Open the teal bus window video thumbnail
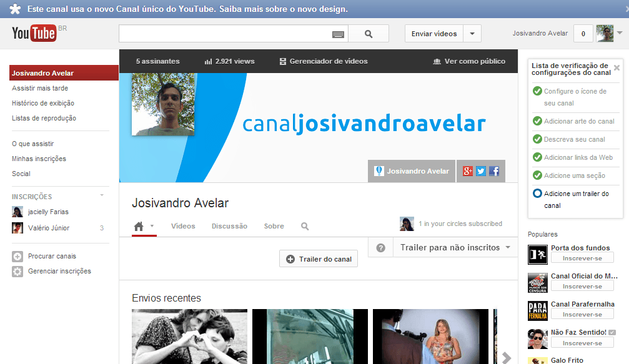 click(310, 337)
